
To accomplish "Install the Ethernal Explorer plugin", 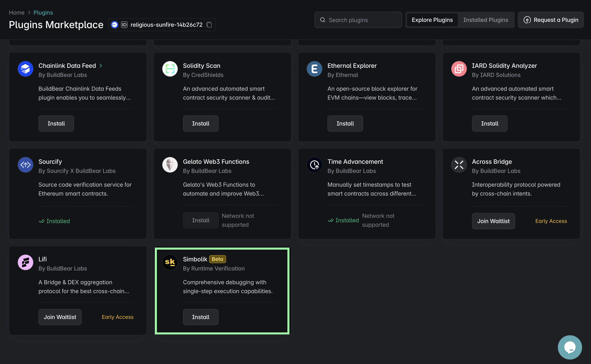I will [x=345, y=123].
